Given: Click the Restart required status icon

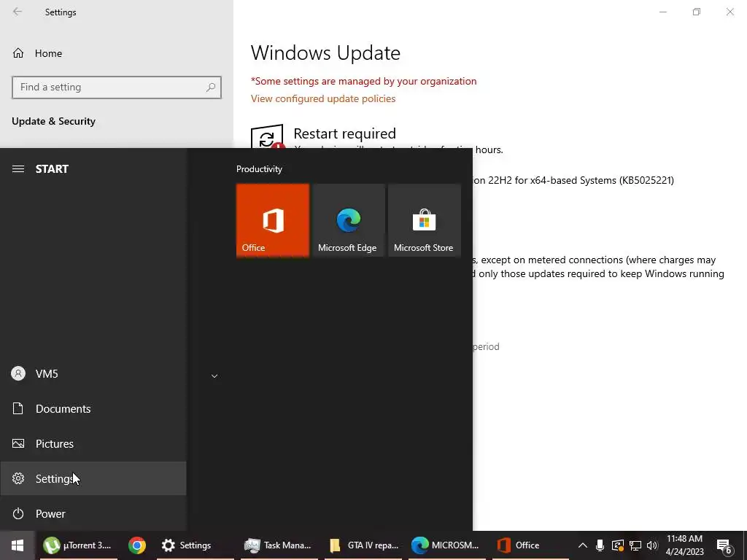Looking at the screenshot, I should 267,138.
